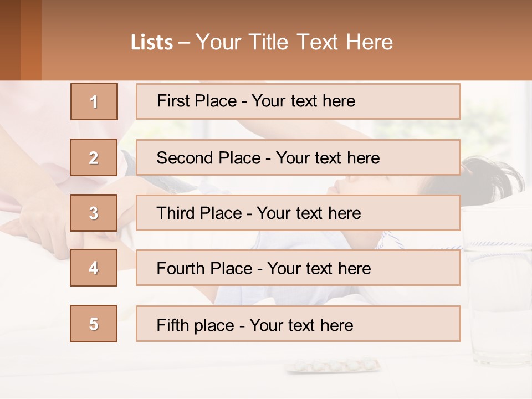
Task: Click the bold word 'Lists' in title
Action: coord(152,43)
